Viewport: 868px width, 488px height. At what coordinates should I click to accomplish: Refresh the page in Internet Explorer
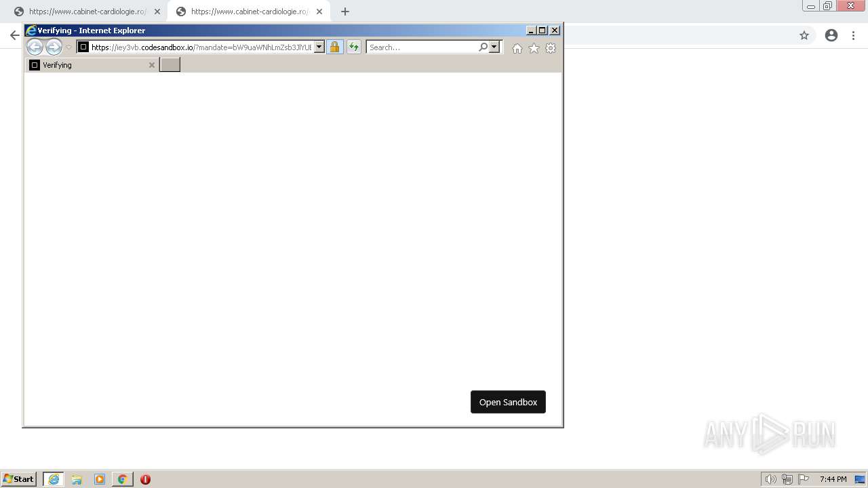(x=354, y=47)
